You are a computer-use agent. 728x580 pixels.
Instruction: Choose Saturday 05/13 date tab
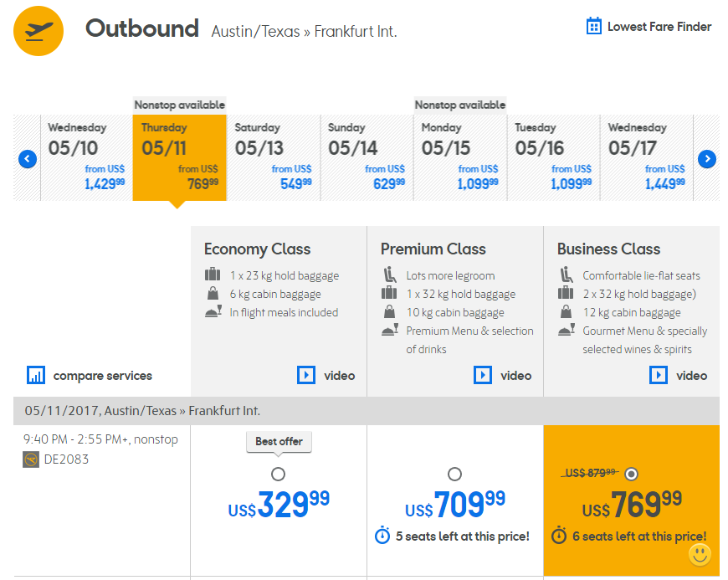[x=273, y=158]
